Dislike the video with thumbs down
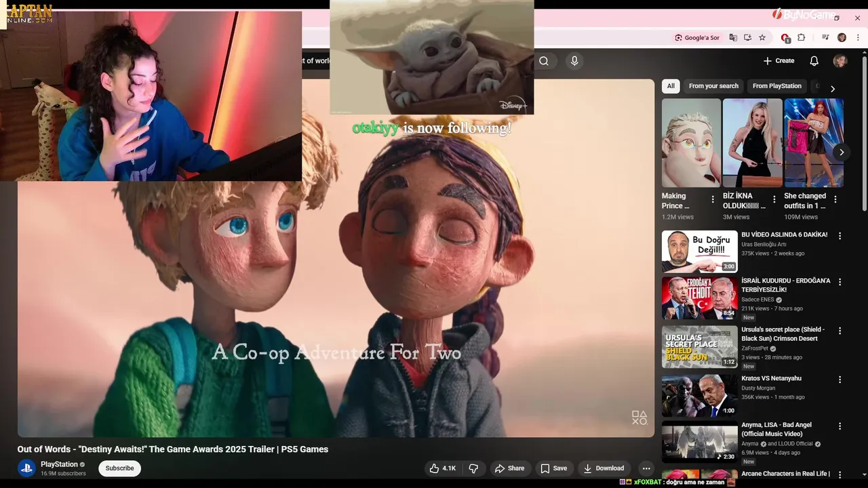This screenshot has height=488, width=868. [473, 468]
